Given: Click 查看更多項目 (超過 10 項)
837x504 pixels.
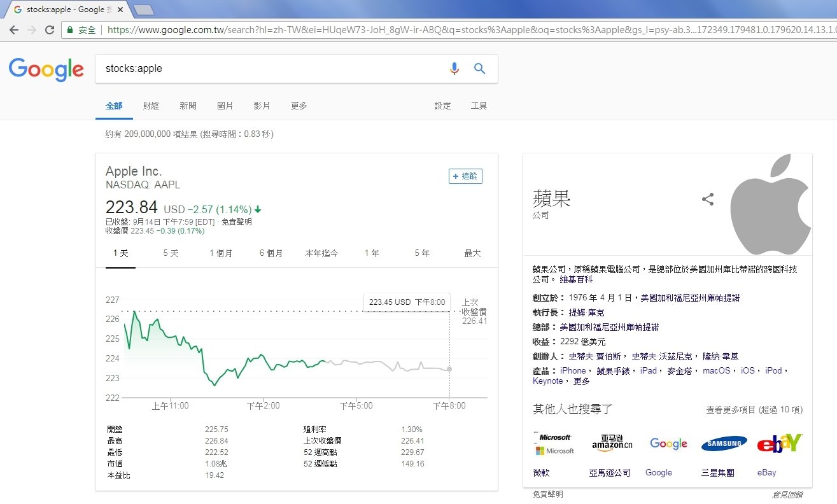Looking at the screenshot, I should point(754,410).
